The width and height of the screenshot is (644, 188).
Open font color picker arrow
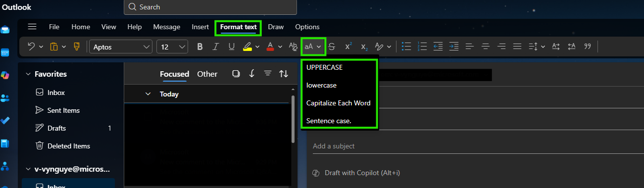(280, 47)
